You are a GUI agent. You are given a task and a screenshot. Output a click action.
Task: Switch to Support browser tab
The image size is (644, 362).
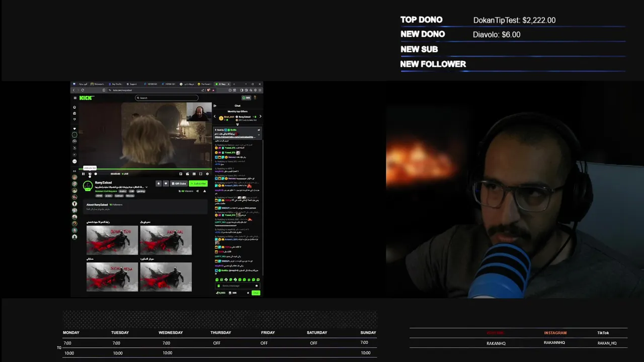tap(132, 84)
